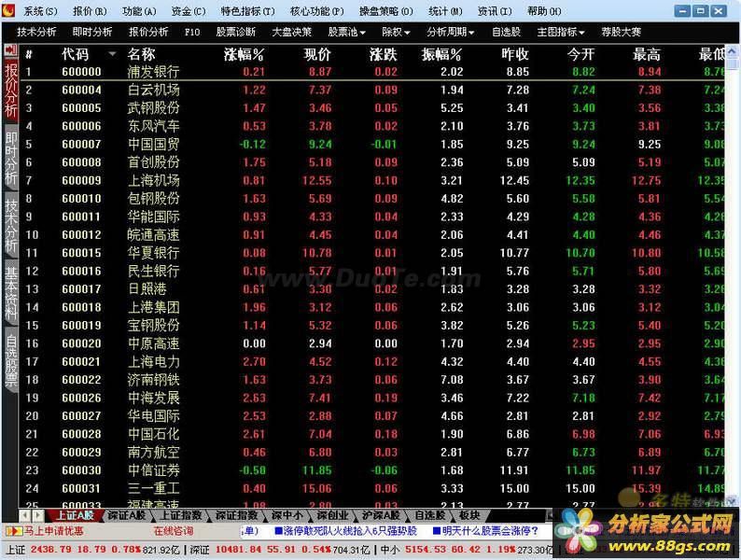This screenshot has height=560, width=741.
Task: Select the 基本资料 vertical side tab
Action: tap(11, 293)
